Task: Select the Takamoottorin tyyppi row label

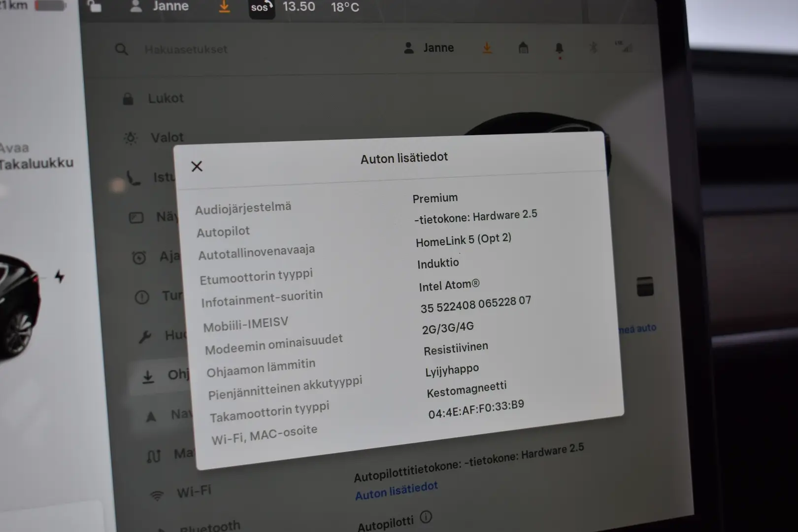Action: 269,412
